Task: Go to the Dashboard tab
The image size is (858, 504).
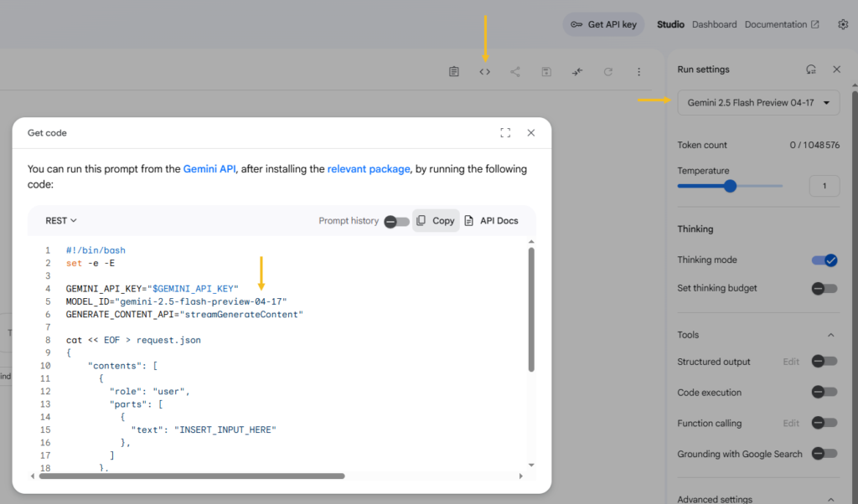Action: 714,24
